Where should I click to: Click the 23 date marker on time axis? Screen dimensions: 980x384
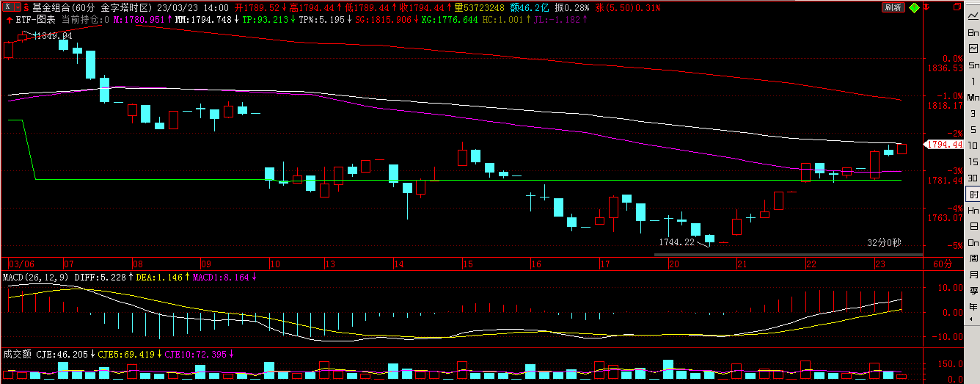(879, 264)
